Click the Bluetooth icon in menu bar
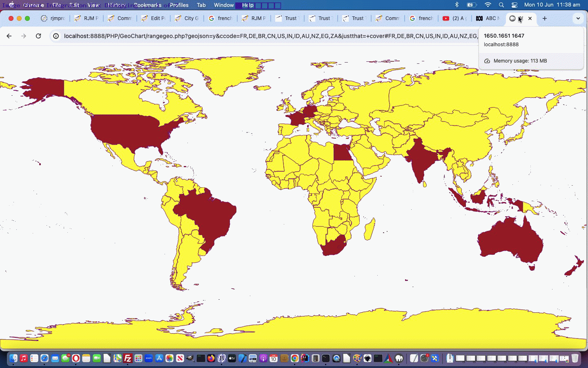 457,5
